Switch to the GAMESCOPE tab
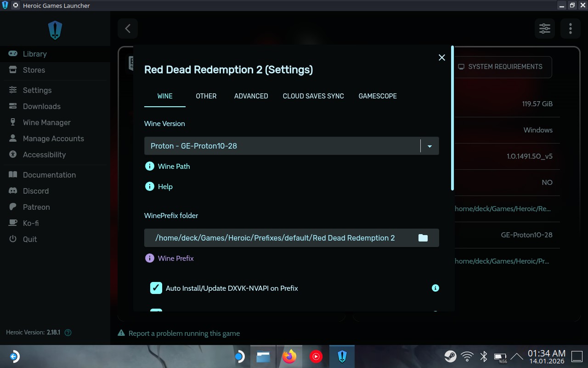Viewport: 588px width, 368px height. coord(378,96)
